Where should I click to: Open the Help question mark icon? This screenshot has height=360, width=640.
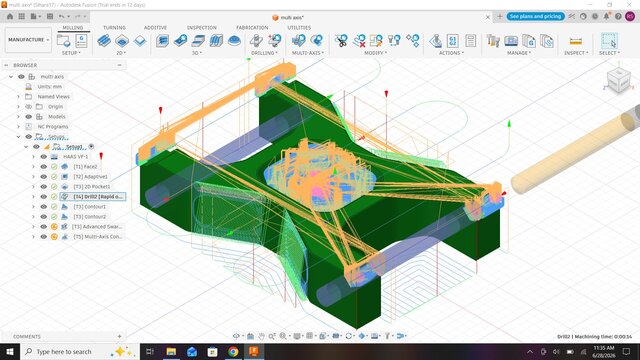pyautogui.click(x=618, y=16)
